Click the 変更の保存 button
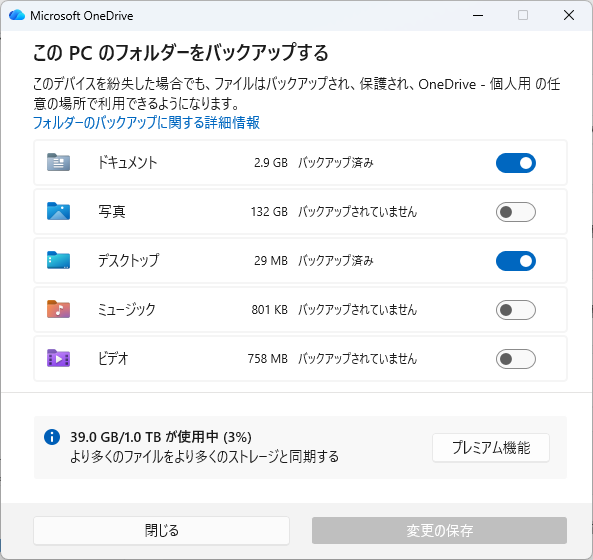Viewport: 593px width, 560px height. pos(439,531)
